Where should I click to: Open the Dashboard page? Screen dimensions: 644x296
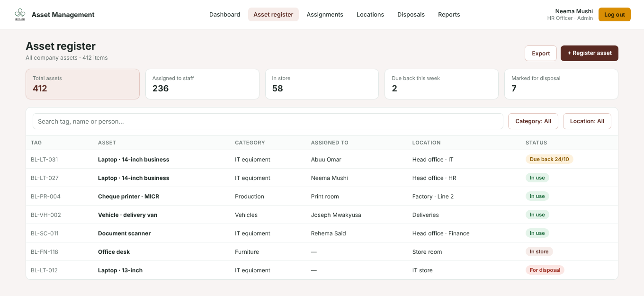tap(224, 15)
